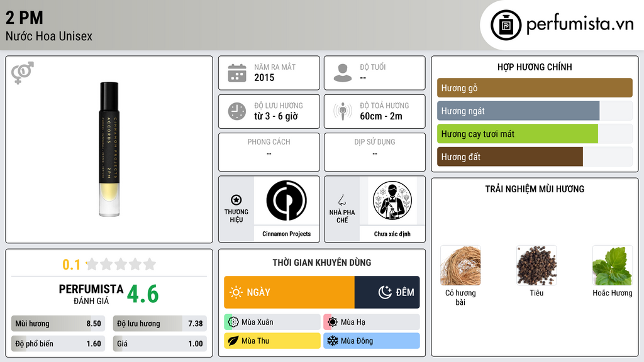The image size is (644, 362).
Task: Select the Mùa Xuân season bar
Action: point(272,322)
